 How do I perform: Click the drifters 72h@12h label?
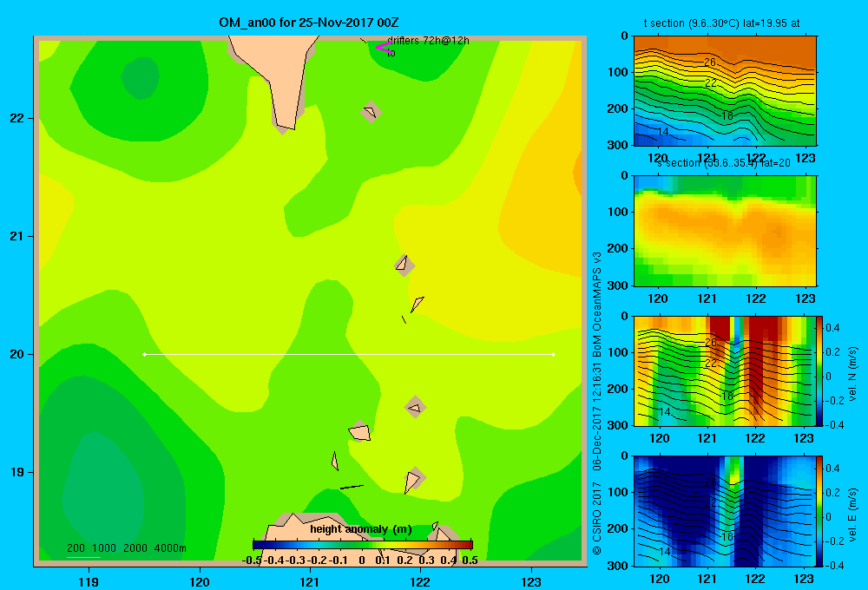pyautogui.click(x=428, y=41)
